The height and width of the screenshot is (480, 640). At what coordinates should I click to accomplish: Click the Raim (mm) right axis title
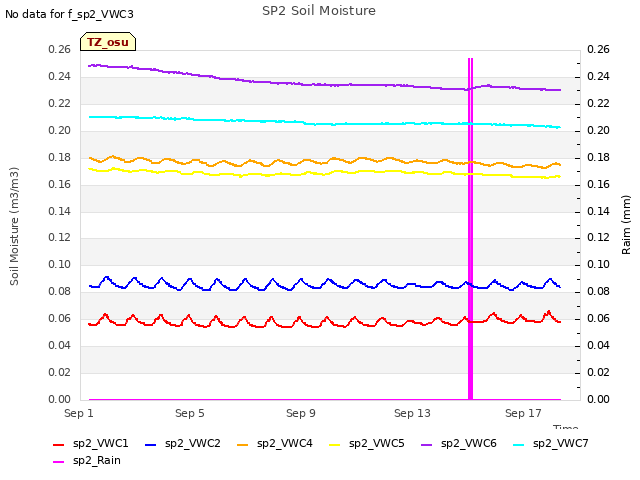coord(626,225)
